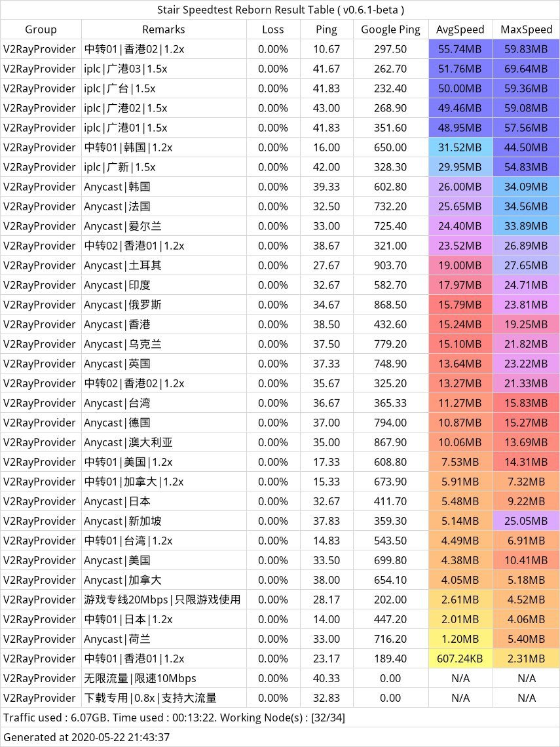Image resolution: width=560 pixels, height=747 pixels.
Task: Click the remark 'Anycast|爱尔兰'
Action: click(x=123, y=226)
